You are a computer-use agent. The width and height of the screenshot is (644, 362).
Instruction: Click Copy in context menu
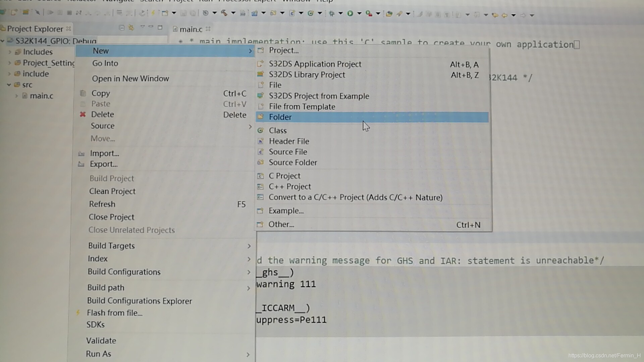point(165,93)
